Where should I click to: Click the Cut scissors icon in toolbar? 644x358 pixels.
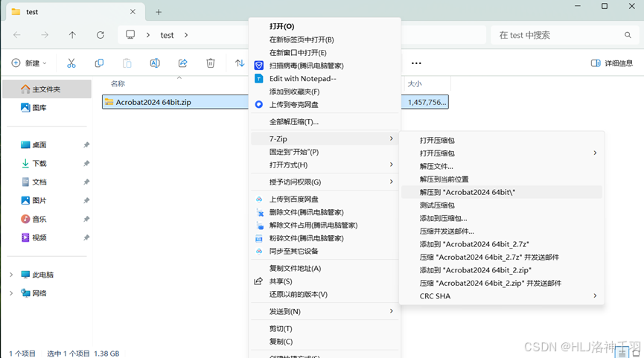[71, 63]
